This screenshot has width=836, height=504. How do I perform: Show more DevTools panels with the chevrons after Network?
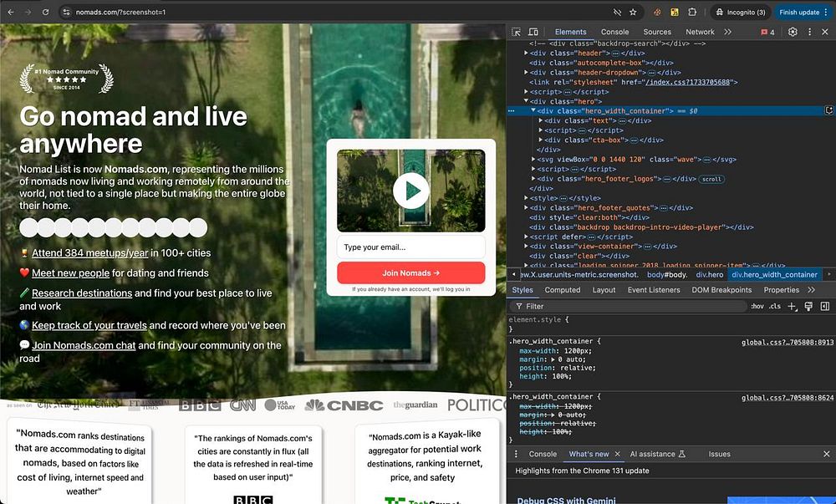[x=728, y=32]
